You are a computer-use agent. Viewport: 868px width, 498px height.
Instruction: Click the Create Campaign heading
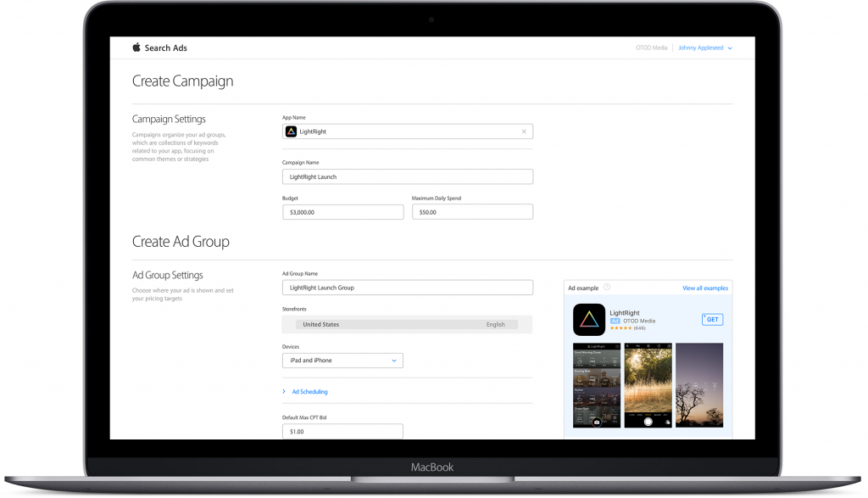pyautogui.click(x=183, y=81)
